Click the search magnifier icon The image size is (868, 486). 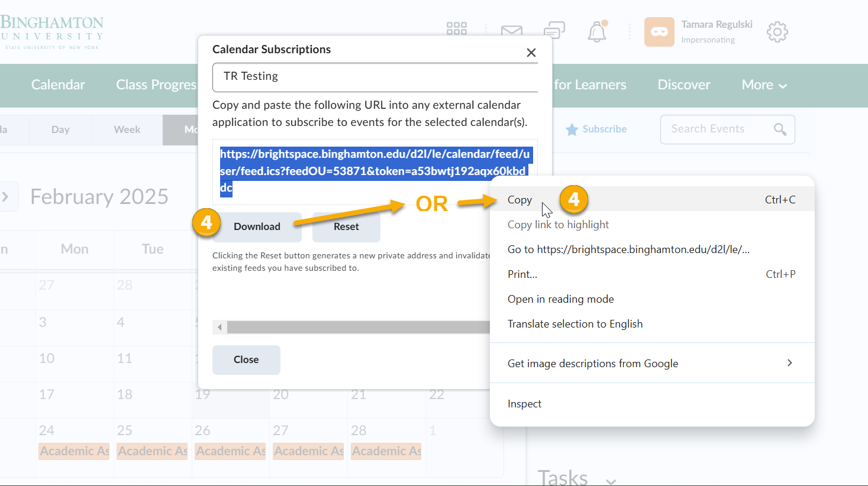pos(780,129)
